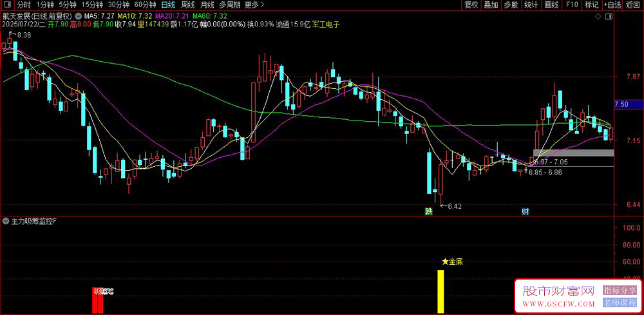Click the 6.85 - 6.86 gap label

click(545, 173)
